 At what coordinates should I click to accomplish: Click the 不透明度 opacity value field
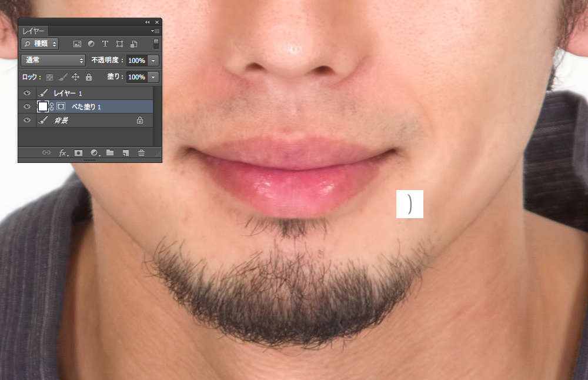[137, 61]
